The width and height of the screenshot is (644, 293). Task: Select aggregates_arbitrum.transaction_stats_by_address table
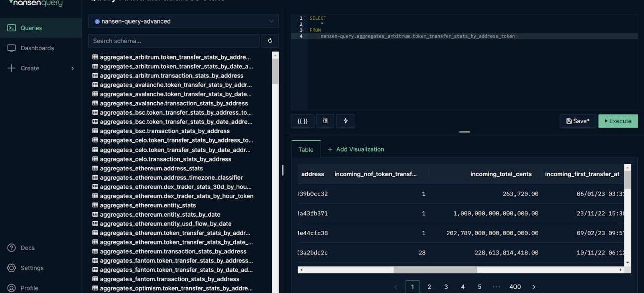click(x=168, y=76)
